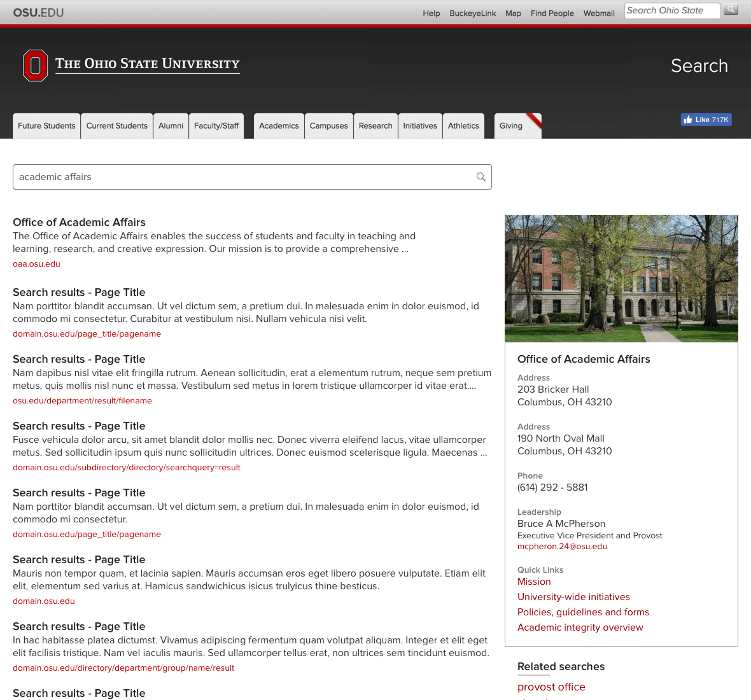Switch to the Campuses tab
Viewport: 751px width, 700px height.
click(x=328, y=126)
